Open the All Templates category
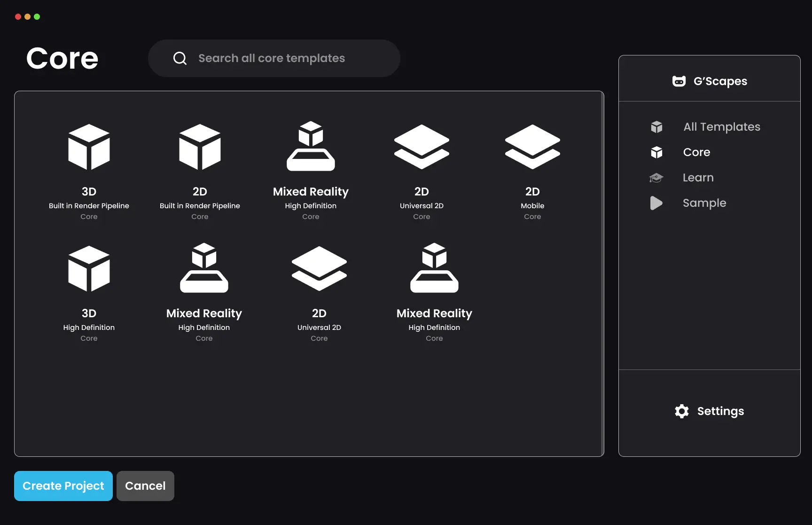 [722, 127]
